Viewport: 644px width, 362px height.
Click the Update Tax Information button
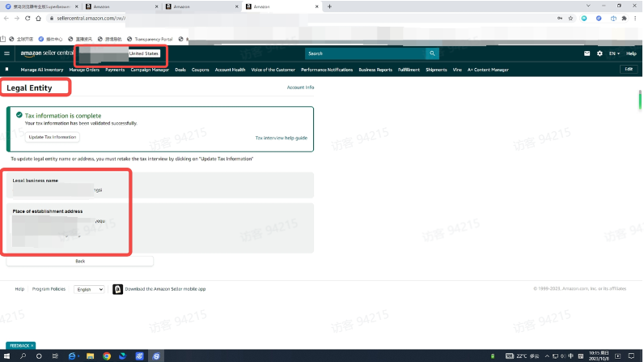(52, 137)
